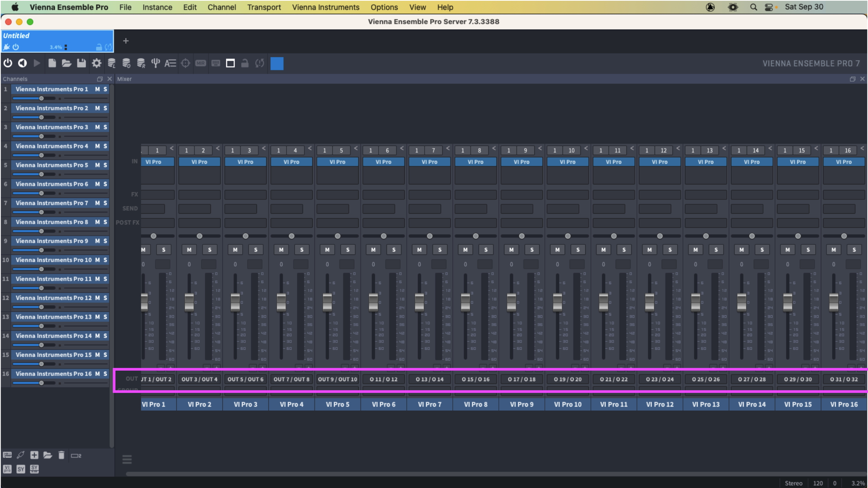Open macOS Spotlight search icon
This screenshot has width=868, height=488.
pos(753,7)
